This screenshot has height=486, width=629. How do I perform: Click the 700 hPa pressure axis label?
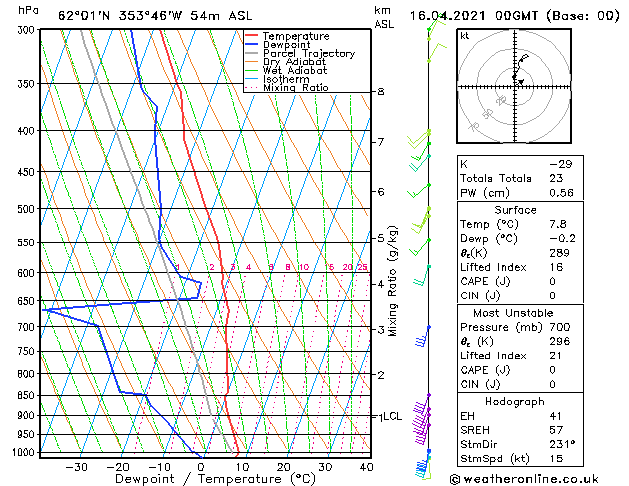coord(26,327)
